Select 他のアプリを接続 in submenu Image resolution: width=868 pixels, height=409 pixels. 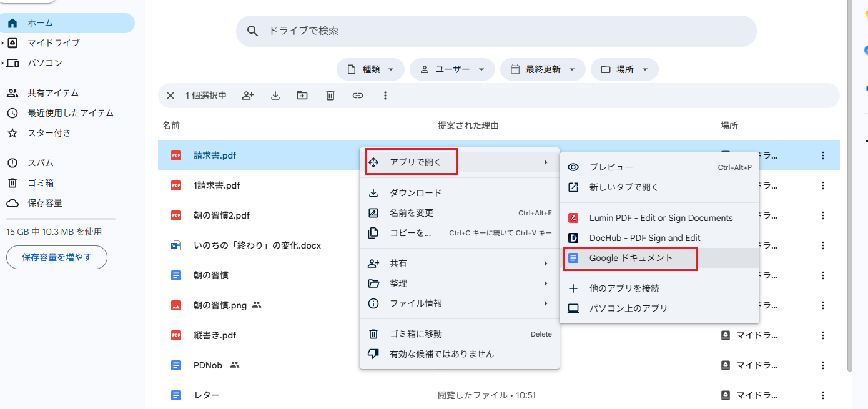659,288
